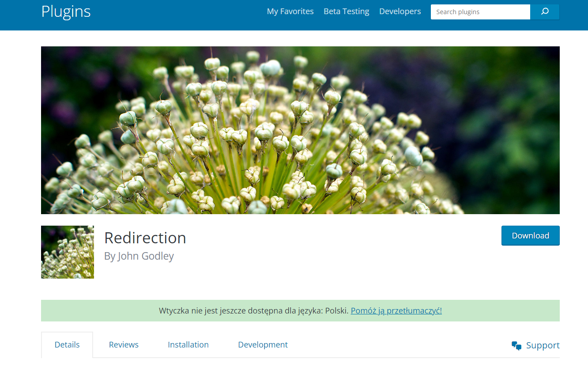Viewport: 588px width, 374px height.
Task: Click the 'Pomóż ją przetłumaczyć!' link
Action: [x=396, y=310]
